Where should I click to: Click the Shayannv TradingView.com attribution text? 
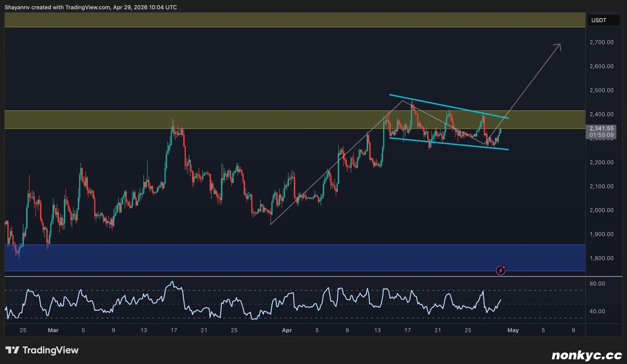click(90, 7)
